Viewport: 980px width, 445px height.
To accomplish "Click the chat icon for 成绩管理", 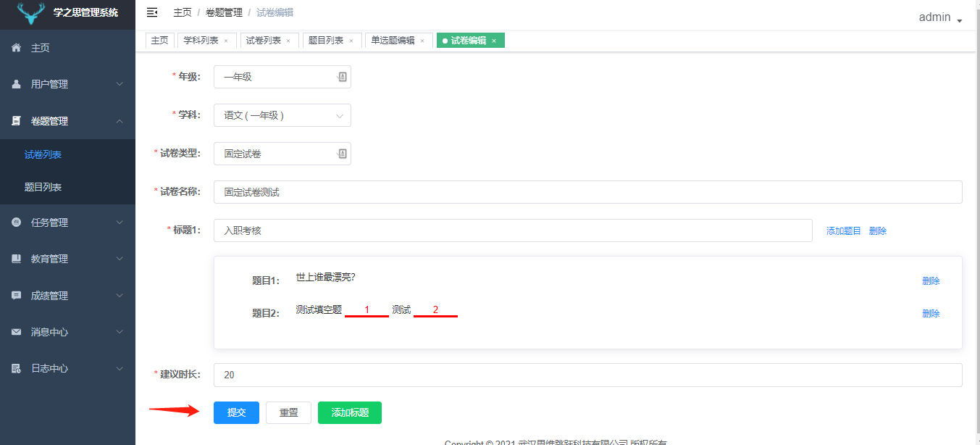I will [16, 296].
